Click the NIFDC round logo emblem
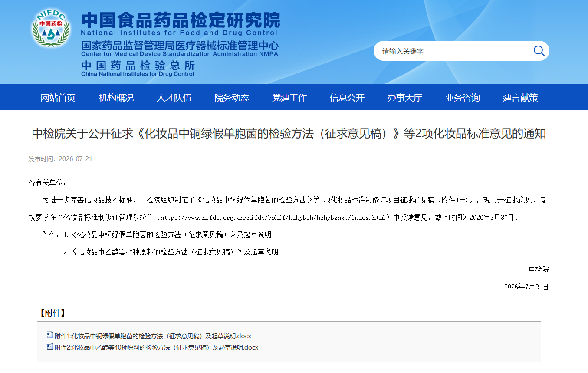 51,29
